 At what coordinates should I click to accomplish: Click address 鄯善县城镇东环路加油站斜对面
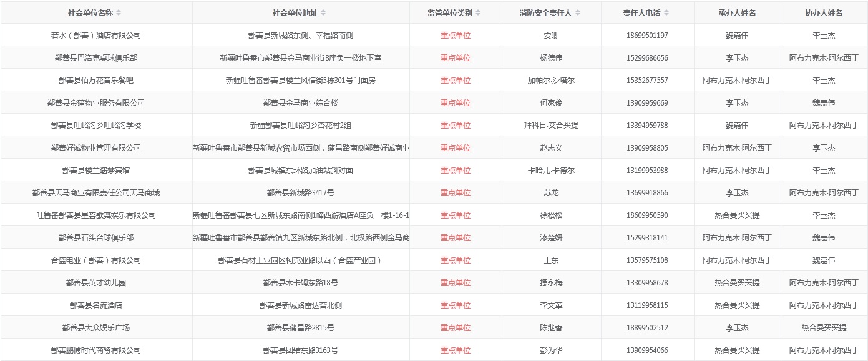[x=301, y=171]
